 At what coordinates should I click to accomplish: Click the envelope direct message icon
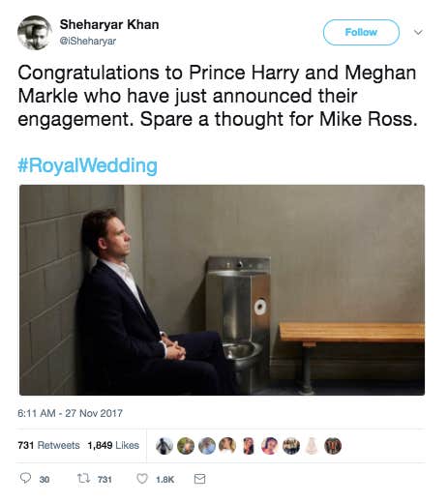tap(199, 479)
